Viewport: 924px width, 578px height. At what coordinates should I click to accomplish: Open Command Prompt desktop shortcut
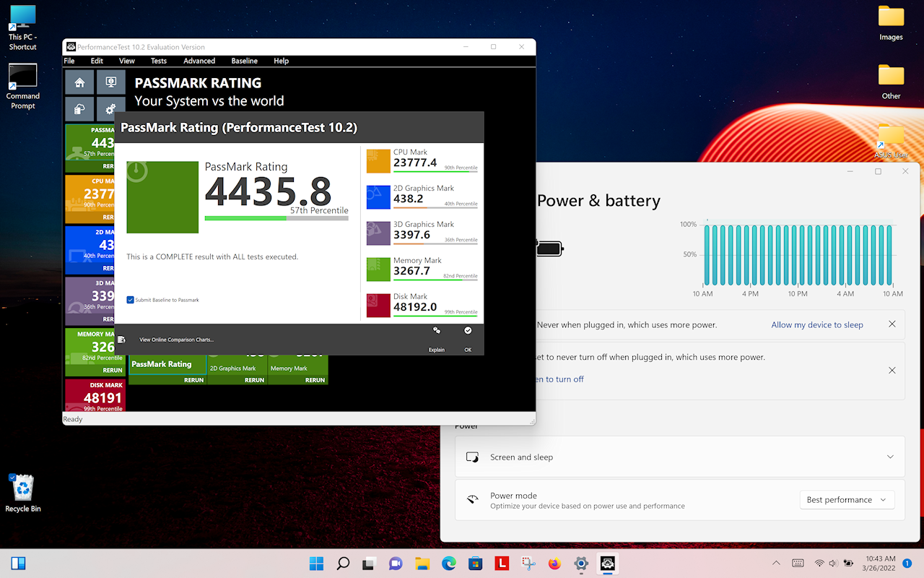click(23, 87)
